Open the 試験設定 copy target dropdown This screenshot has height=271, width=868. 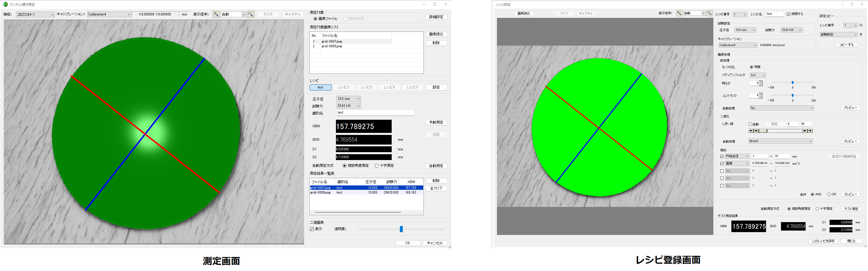839,34
